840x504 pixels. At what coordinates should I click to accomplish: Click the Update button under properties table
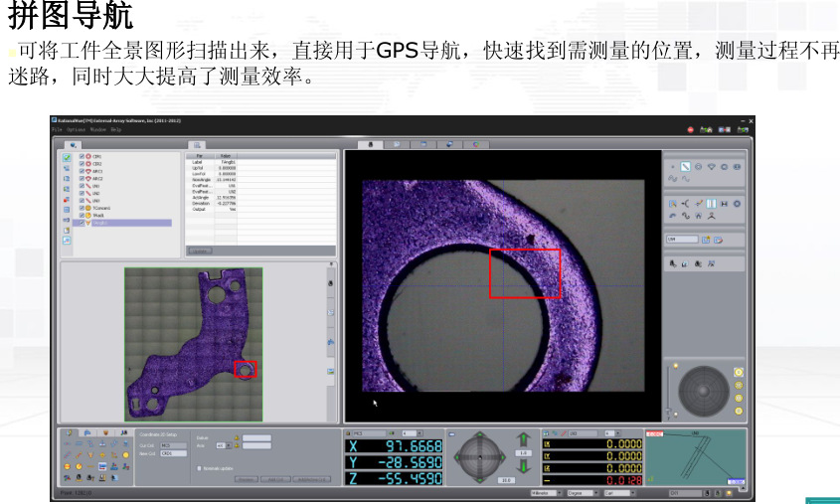[x=199, y=252]
